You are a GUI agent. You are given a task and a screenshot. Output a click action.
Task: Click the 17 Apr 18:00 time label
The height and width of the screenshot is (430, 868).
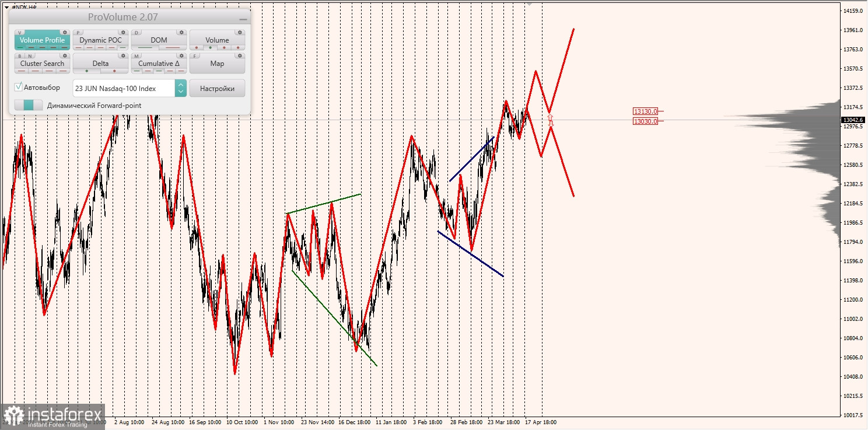[541, 421]
